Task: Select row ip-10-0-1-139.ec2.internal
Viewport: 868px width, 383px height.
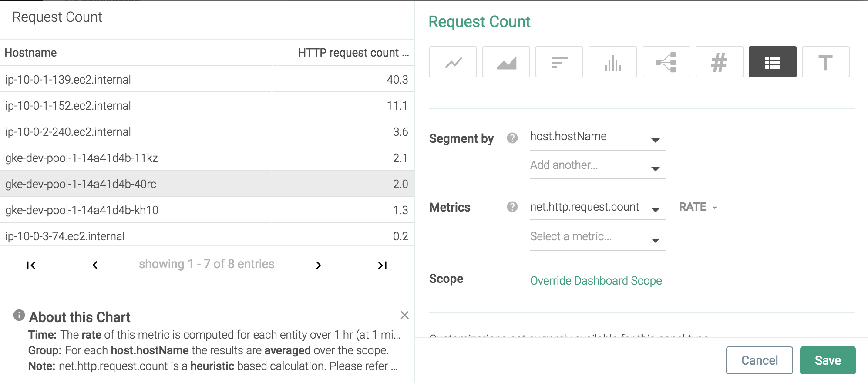Action: tap(207, 79)
